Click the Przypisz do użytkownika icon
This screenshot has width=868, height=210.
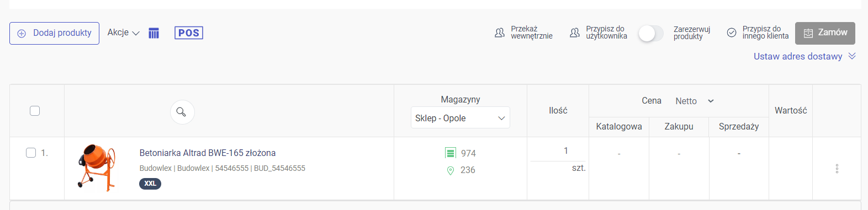coord(575,33)
